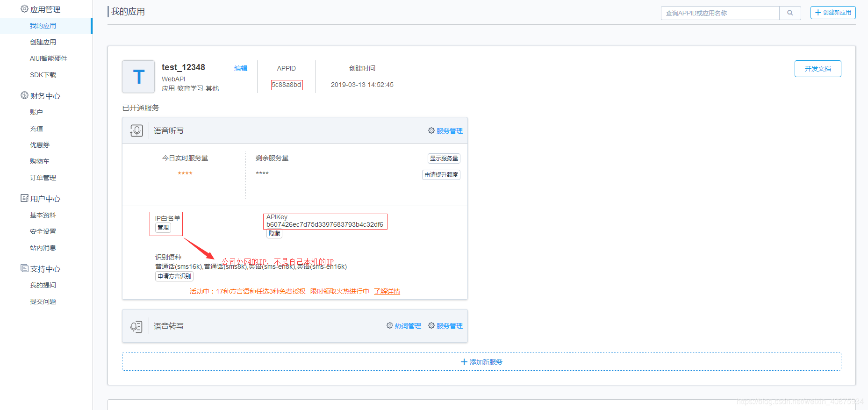Open 购物车 in the sidebar
Image resolution: width=868 pixels, height=410 pixels.
(40, 161)
